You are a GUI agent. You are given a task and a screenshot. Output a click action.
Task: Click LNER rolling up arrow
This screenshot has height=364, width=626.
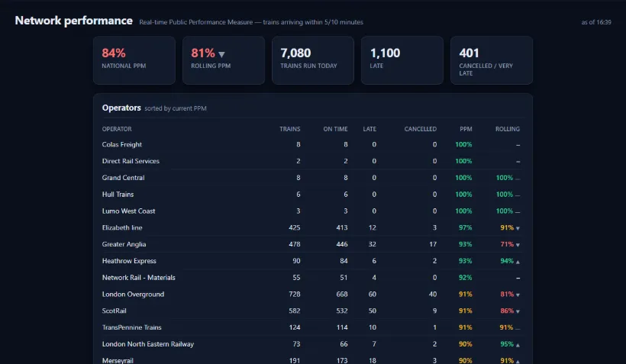point(518,345)
